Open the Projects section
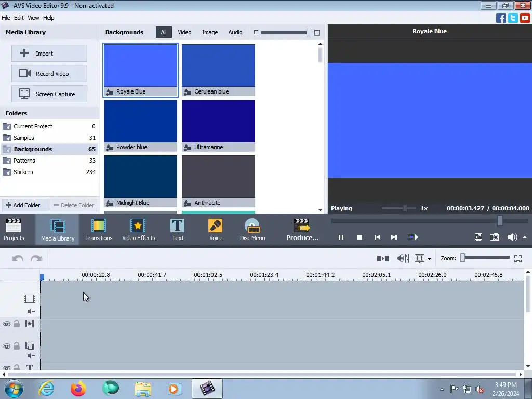 point(14,230)
